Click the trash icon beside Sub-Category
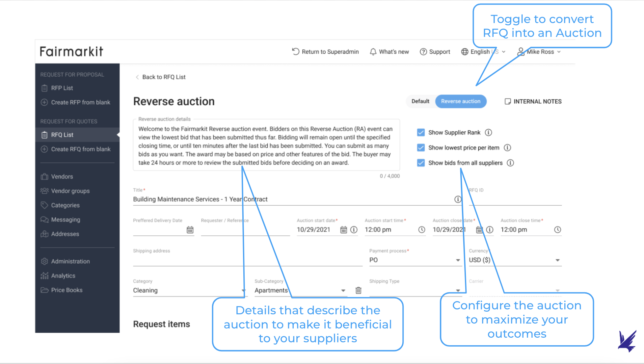Screen dimensions: 644x364 pyautogui.click(x=359, y=290)
